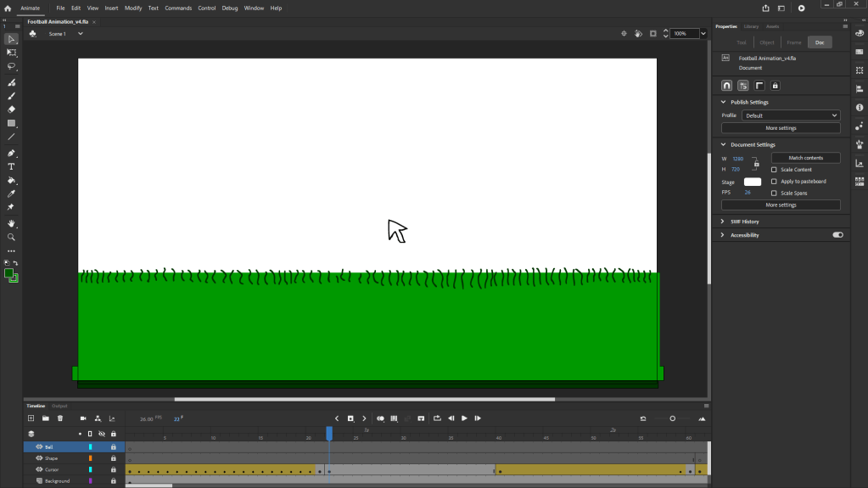Screen dimensions: 868x488
Task: Select the Text tool
Action: pyautogui.click(x=11, y=167)
